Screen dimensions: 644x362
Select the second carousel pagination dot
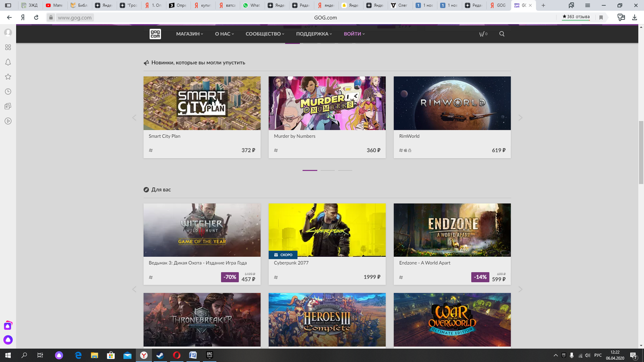pos(327,170)
